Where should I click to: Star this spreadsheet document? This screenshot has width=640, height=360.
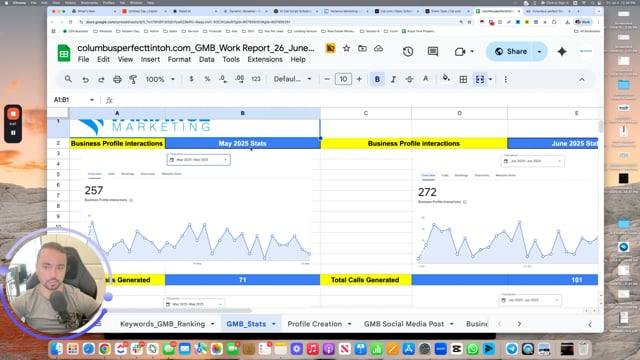(x=346, y=49)
